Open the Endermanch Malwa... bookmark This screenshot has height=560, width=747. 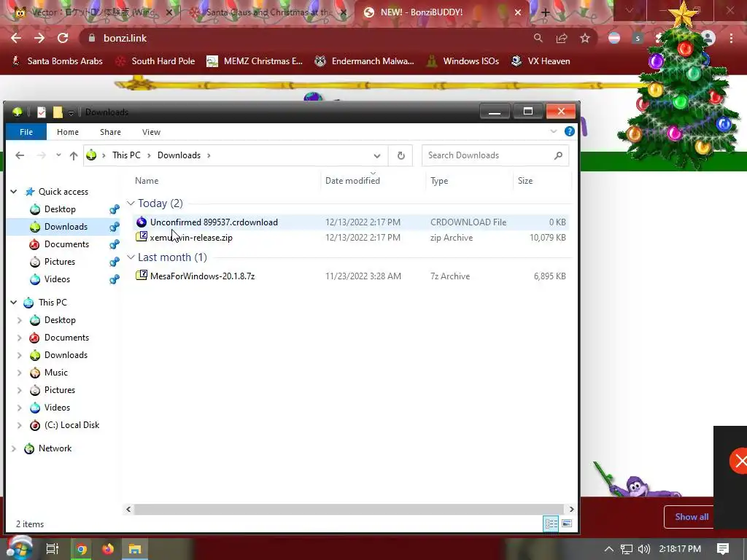click(365, 61)
